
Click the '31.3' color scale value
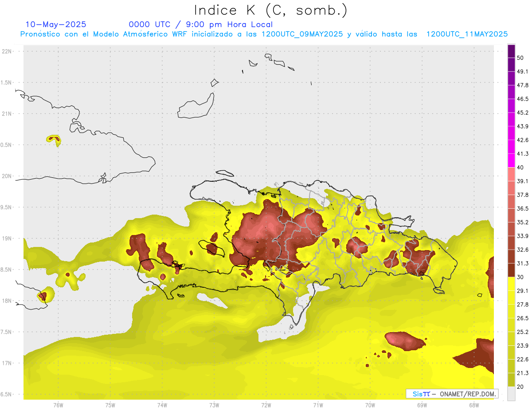(x=523, y=263)
